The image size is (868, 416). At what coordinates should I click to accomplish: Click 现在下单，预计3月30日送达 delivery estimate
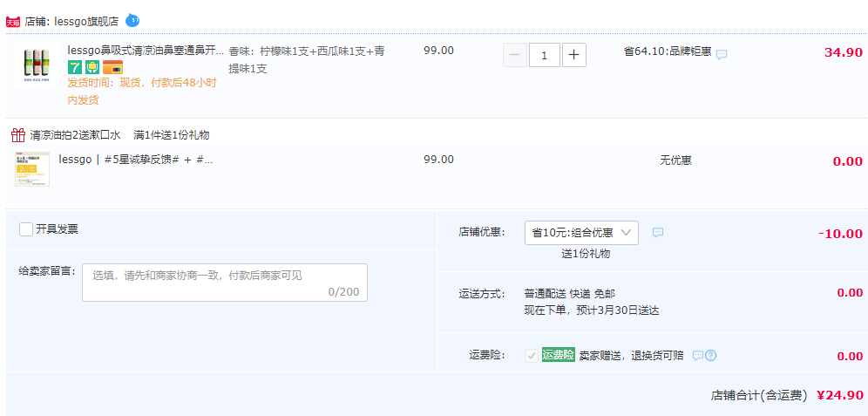[592, 310]
